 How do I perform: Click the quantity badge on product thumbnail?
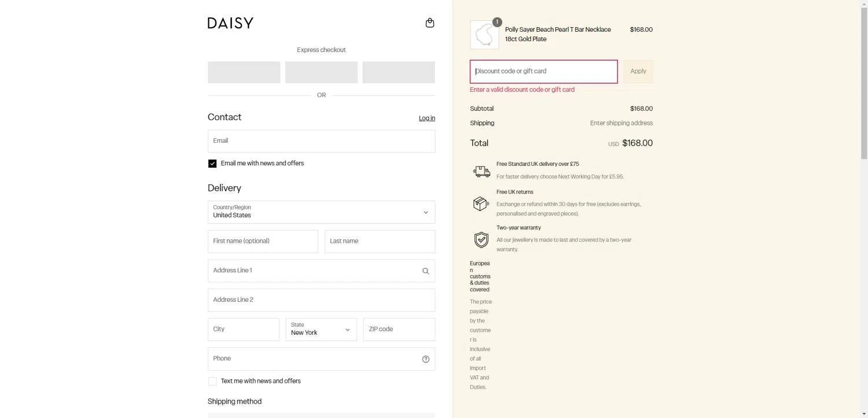coord(497,22)
